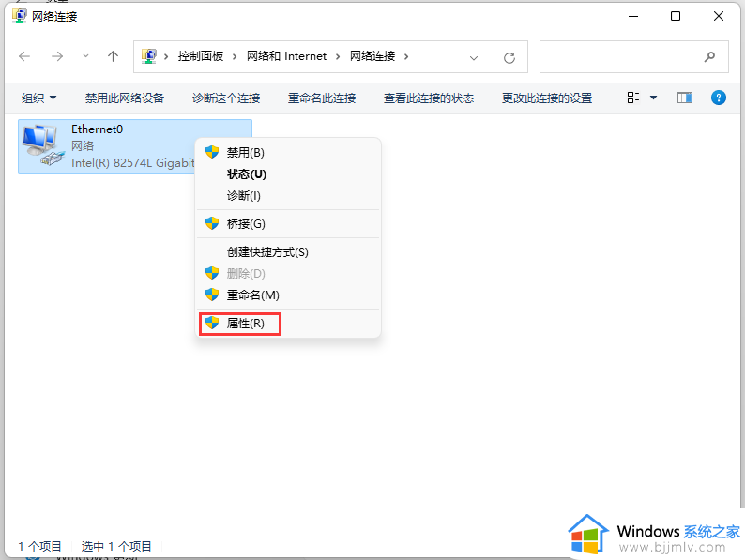Choose 禁用(B) from context menu
This screenshot has width=745, height=560.
pyautogui.click(x=288, y=153)
